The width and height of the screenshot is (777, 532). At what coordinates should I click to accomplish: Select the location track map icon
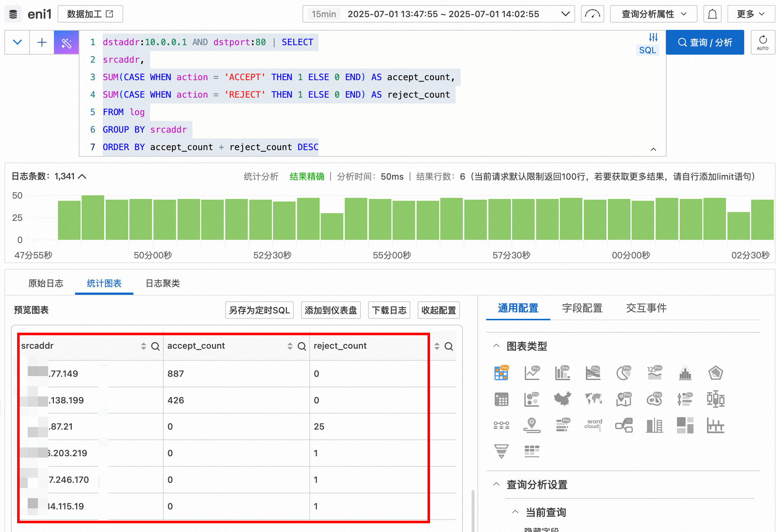(532, 425)
